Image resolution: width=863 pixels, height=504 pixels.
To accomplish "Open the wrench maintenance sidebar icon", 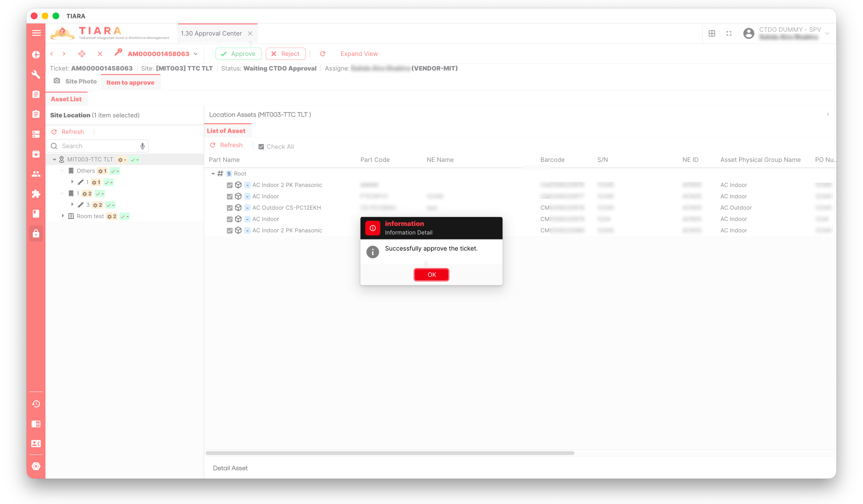I will pos(36,74).
